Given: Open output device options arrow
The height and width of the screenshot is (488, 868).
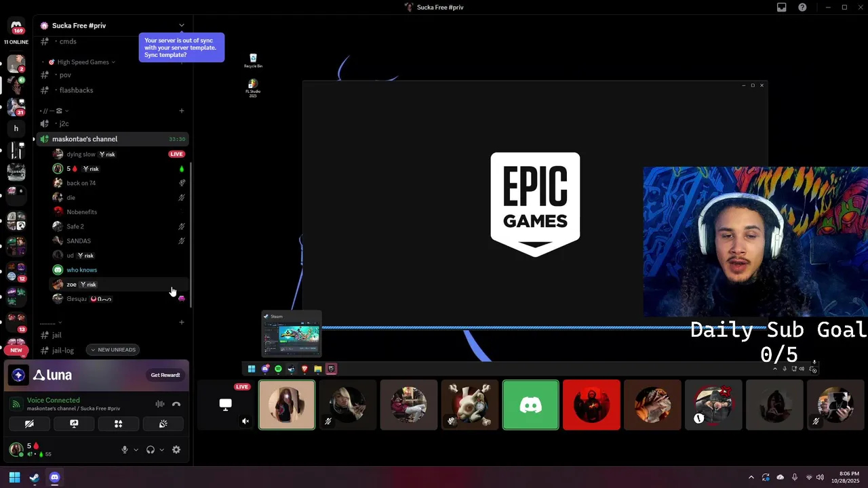Looking at the screenshot, I should (x=161, y=450).
